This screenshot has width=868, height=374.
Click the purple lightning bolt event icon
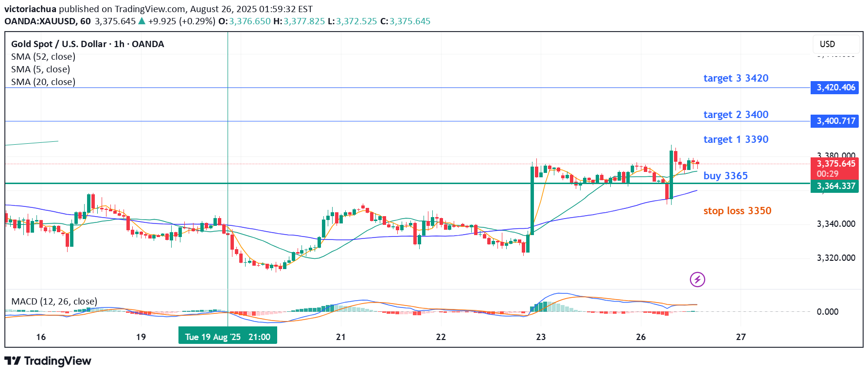coord(697,279)
